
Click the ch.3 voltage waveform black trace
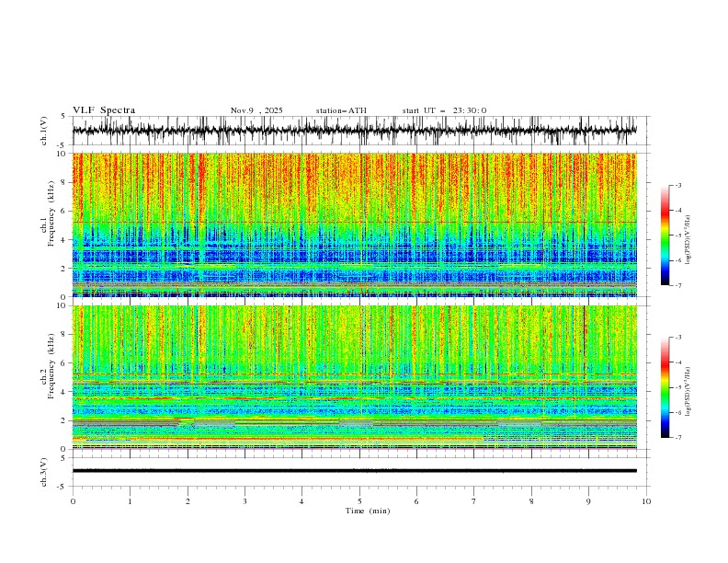355,471
